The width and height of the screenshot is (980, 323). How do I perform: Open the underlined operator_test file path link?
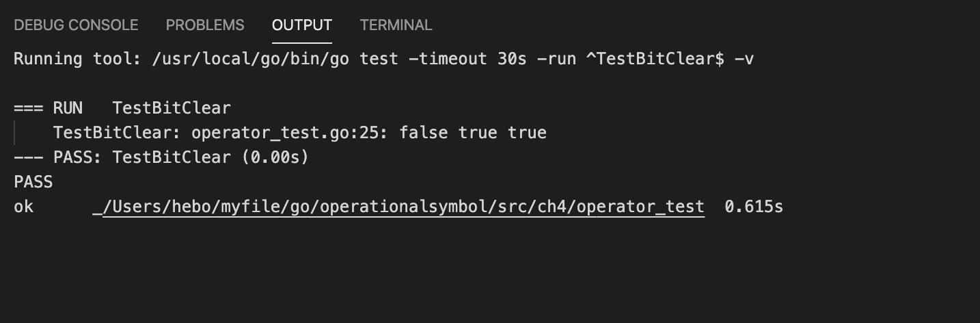(403, 207)
